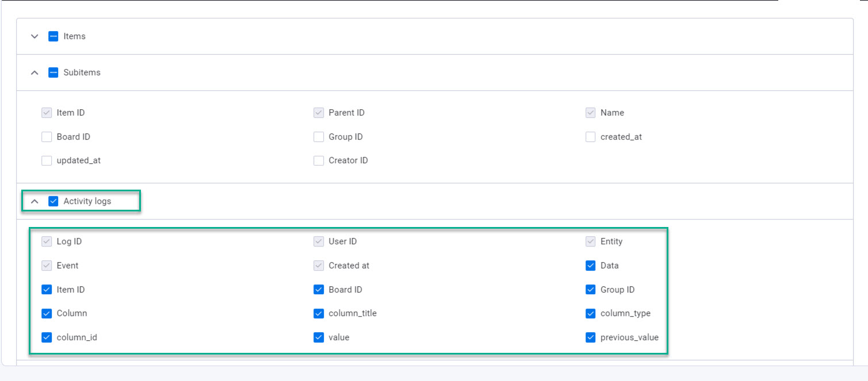Disable the column_title checkbox
The width and height of the screenshot is (868, 381).
coord(319,314)
